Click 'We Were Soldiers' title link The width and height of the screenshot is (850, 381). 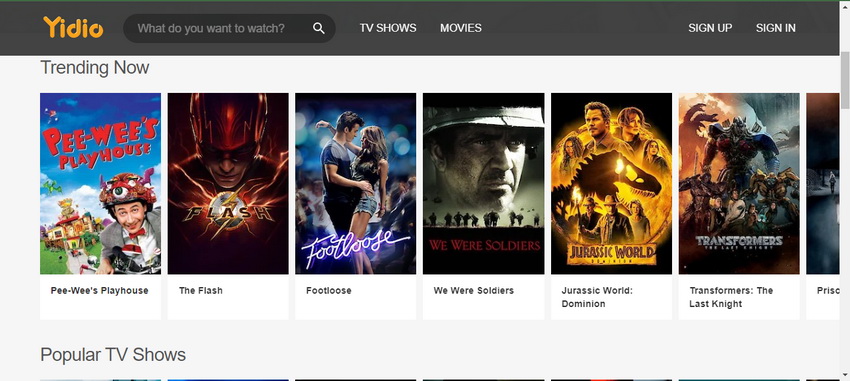(473, 290)
